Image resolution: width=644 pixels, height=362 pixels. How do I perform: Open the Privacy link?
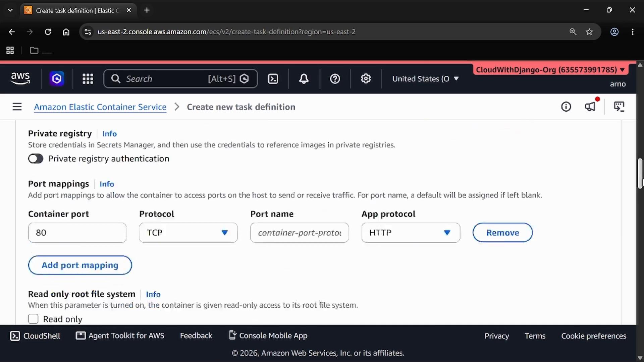[497, 336]
